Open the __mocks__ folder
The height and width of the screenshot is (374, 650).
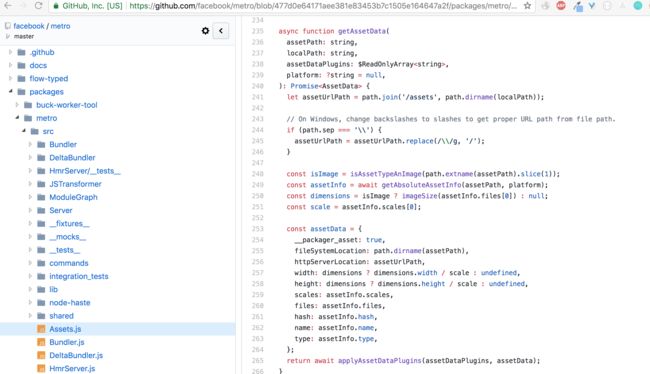[x=68, y=237]
